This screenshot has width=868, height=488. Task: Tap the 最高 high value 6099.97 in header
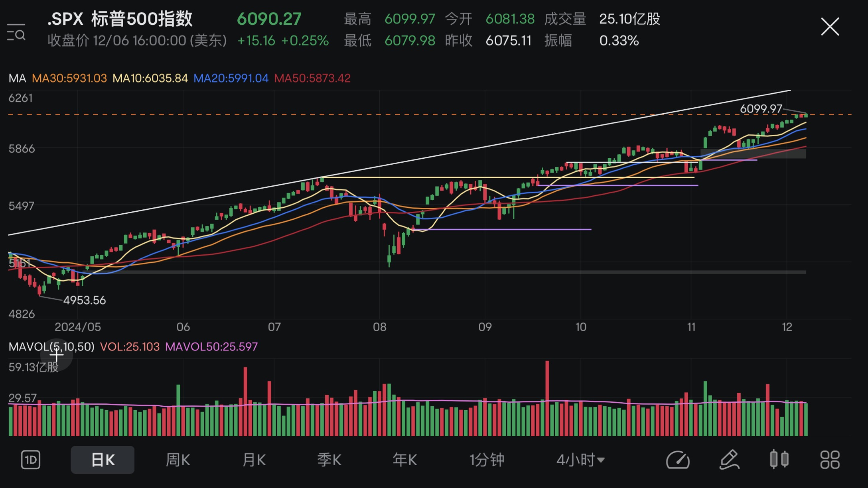tap(410, 19)
